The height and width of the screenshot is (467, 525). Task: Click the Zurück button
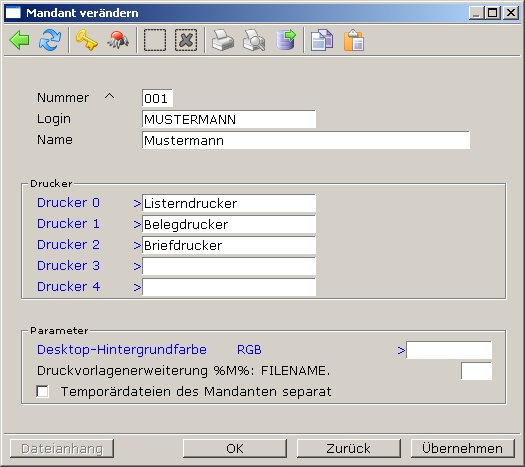(x=349, y=449)
